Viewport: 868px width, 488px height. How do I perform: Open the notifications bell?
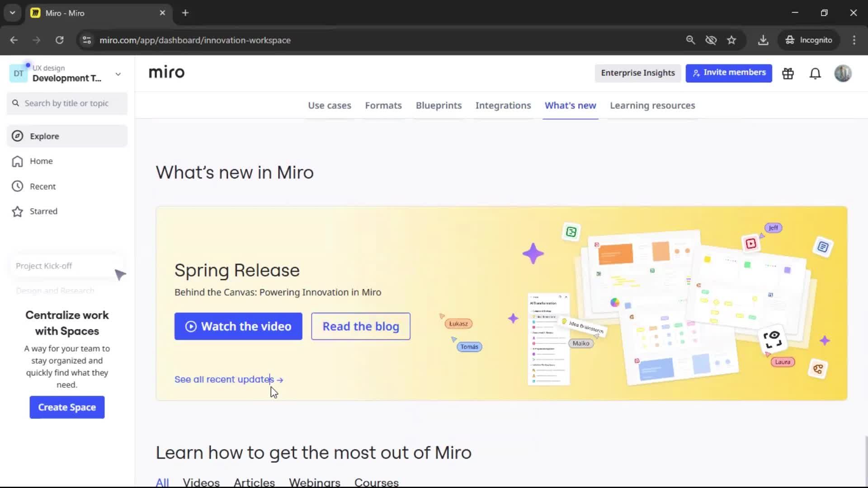pyautogui.click(x=815, y=73)
